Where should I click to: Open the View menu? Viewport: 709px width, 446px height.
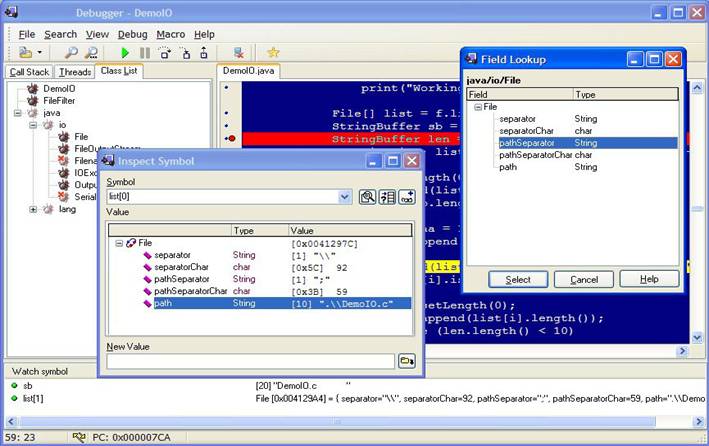(97, 34)
